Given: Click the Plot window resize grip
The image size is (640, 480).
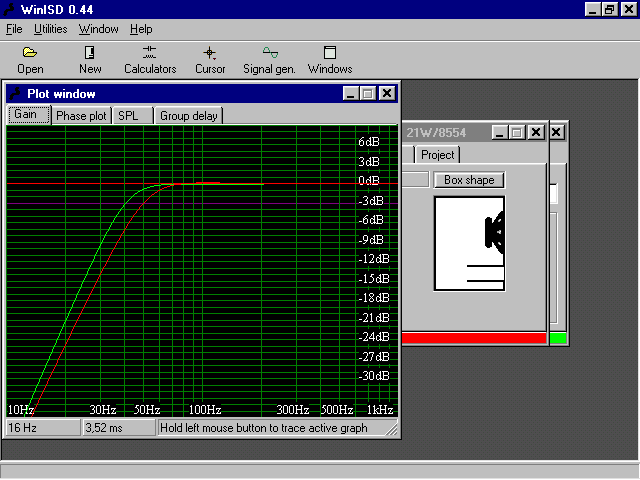Looking at the screenshot, I should (x=392, y=429).
